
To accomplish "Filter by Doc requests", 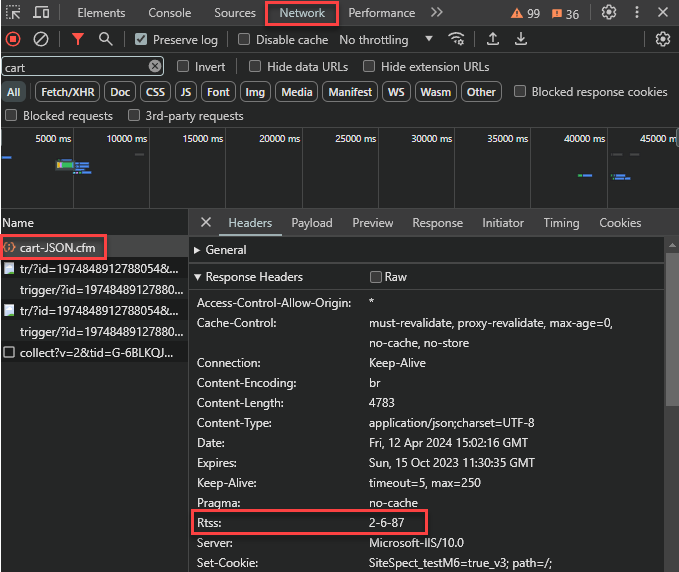I will [120, 92].
